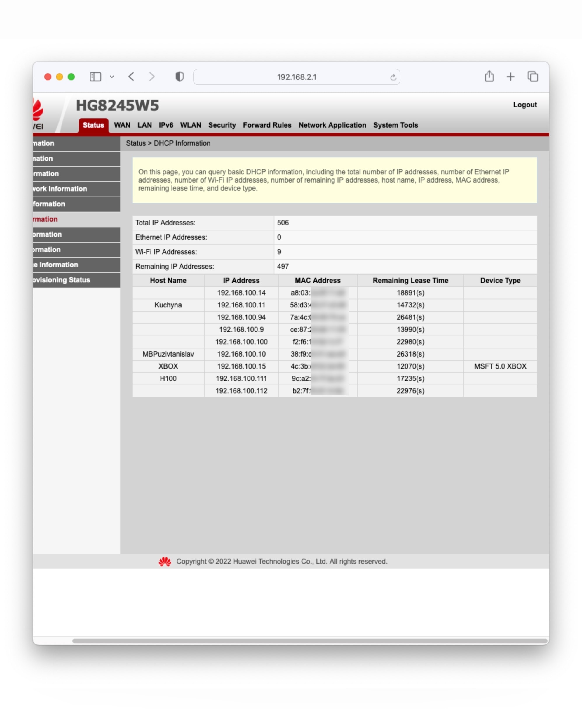Open the 'e Information' sidebar item
The width and height of the screenshot is (582, 728).
coord(76,265)
